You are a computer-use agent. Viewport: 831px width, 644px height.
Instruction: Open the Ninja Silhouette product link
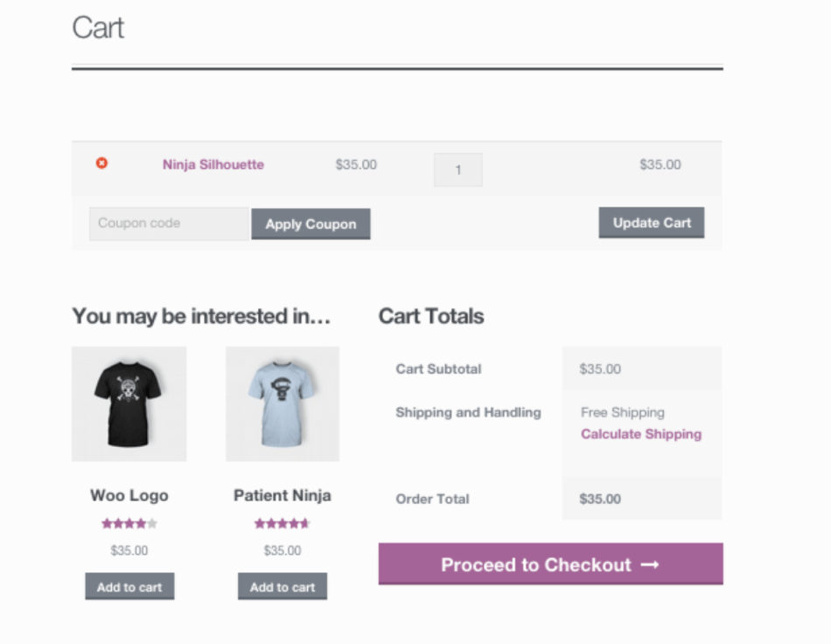tap(213, 164)
